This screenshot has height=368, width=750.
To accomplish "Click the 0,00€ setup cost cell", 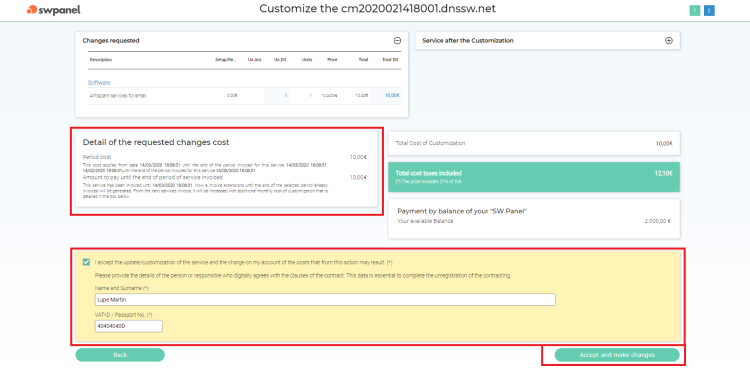I will tap(232, 96).
